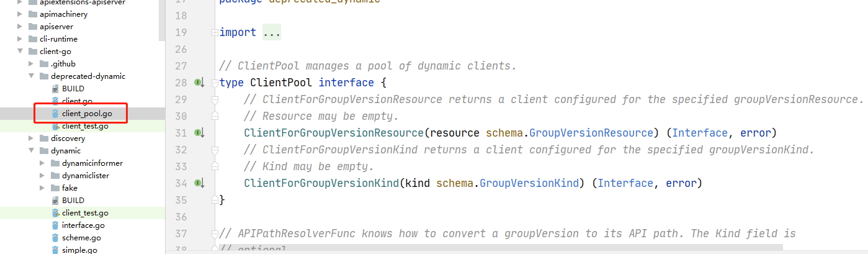
Task: Click BUILD file icon under deprecated-dynamic
Action: click(55, 89)
